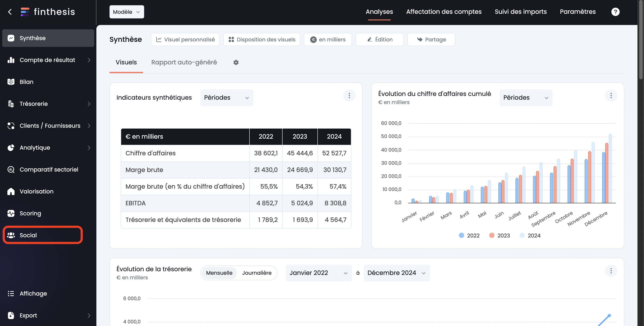Click the Décembre 2024 bar in chart

click(x=610, y=168)
